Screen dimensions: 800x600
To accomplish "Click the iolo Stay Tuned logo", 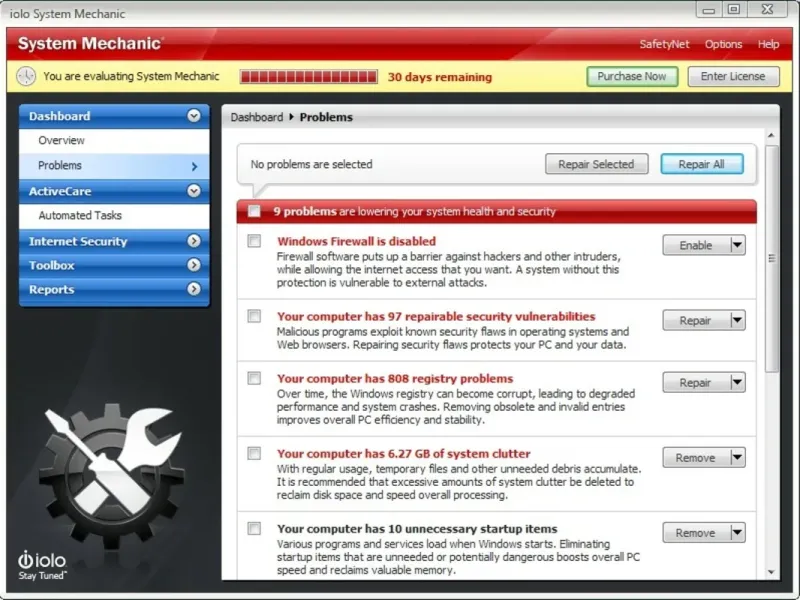I will point(42,565).
